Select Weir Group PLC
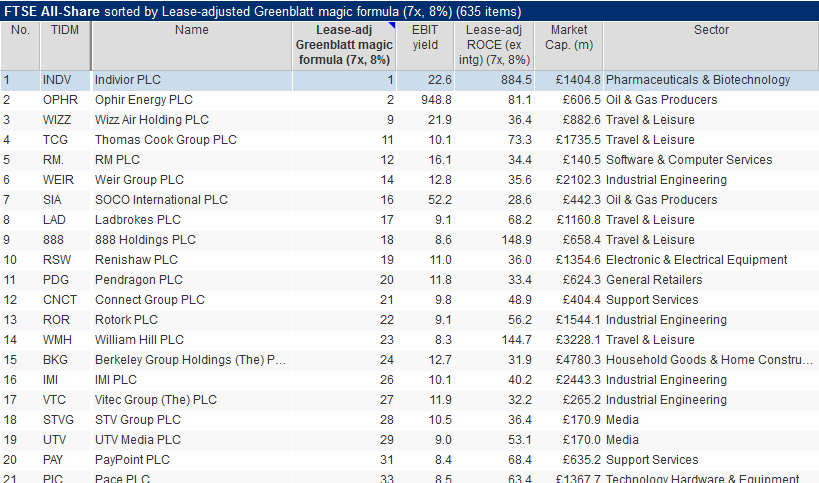The image size is (819, 483). 139,180
